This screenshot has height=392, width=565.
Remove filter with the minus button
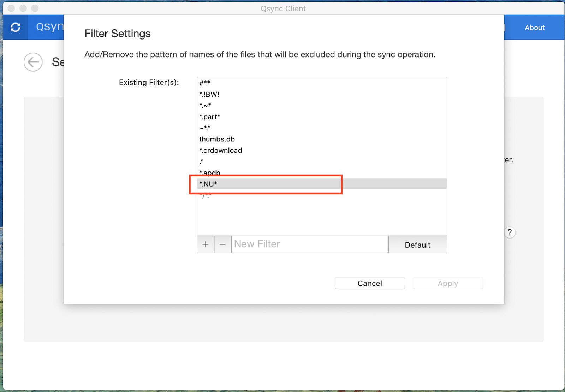tap(223, 244)
